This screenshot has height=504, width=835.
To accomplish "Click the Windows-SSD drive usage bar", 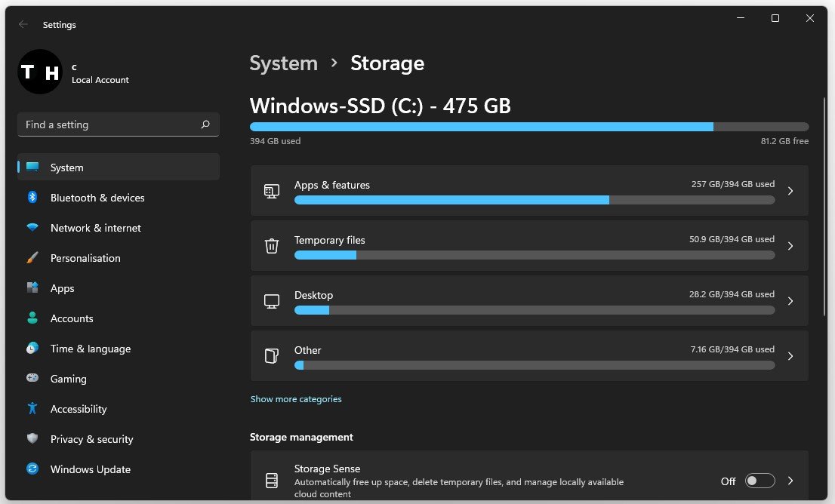I will coord(528,127).
